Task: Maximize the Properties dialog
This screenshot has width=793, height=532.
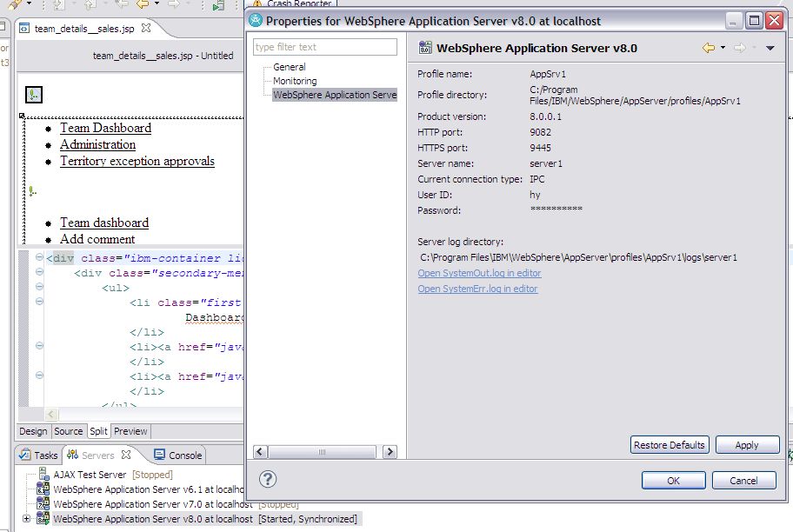Action: (x=754, y=21)
